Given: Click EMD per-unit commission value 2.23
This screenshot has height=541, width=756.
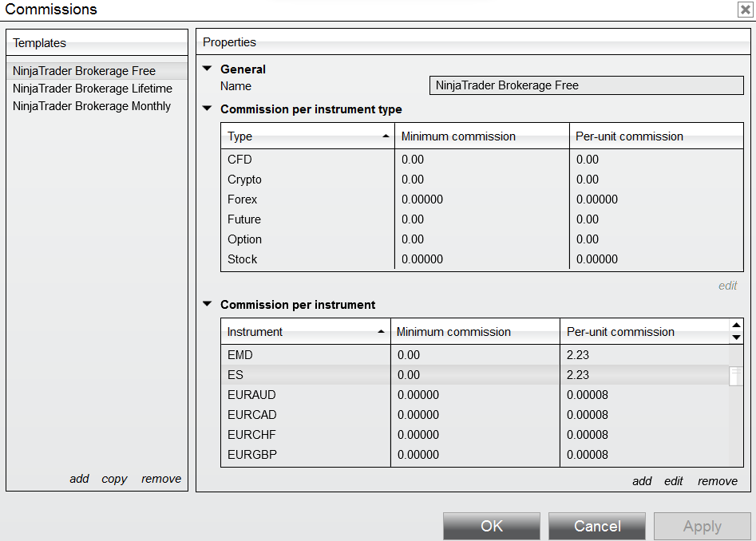Looking at the screenshot, I should tap(578, 355).
